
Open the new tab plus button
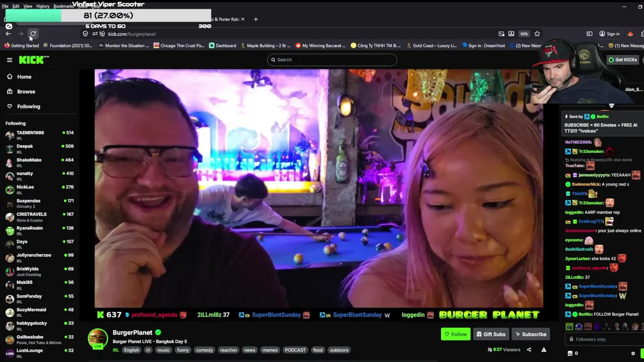coord(256,19)
